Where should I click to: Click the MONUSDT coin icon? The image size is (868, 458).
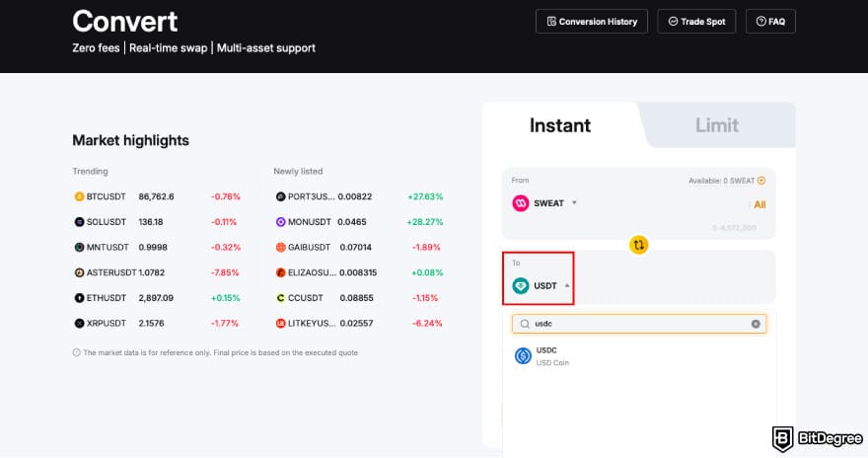pyautogui.click(x=281, y=222)
